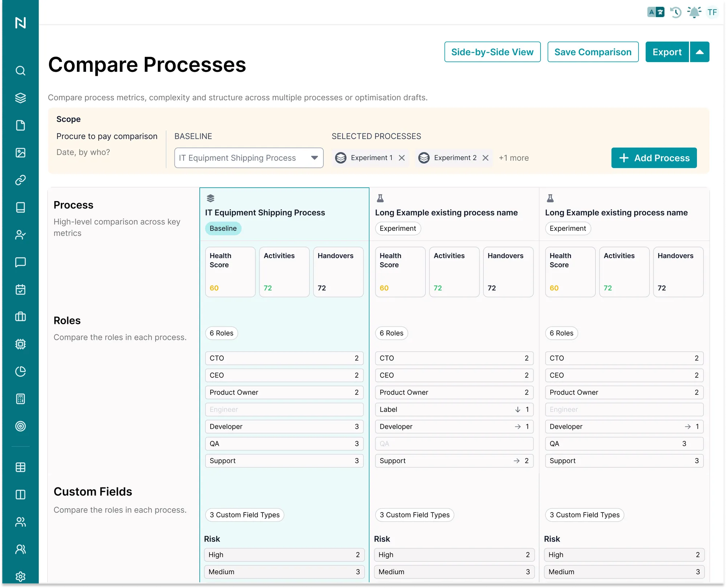Open the columns layout icon in sidebar
The height and width of the screenshot is (588, 726).
pyautogui.click(x=20, y=494)
